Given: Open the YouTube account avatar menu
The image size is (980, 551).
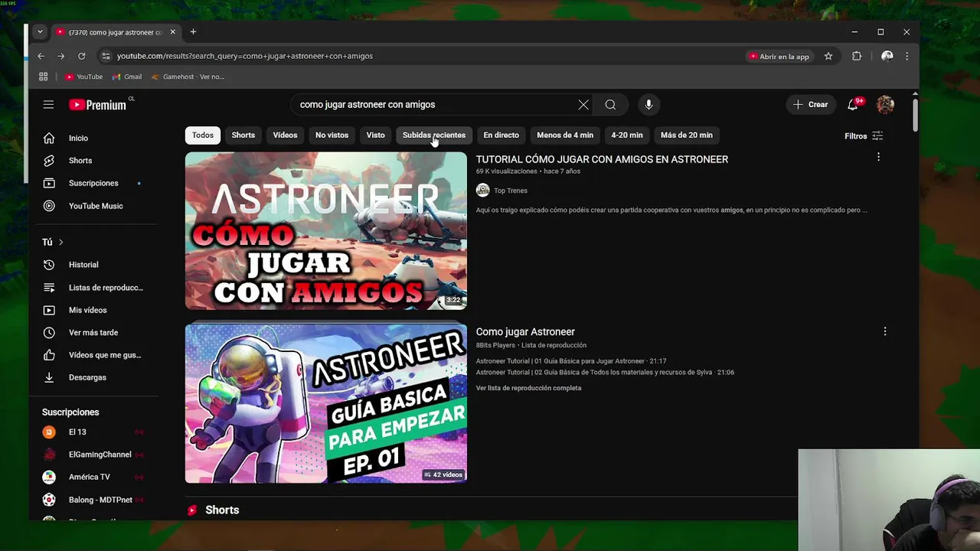Looking at the screenshot, I should 885,105.
